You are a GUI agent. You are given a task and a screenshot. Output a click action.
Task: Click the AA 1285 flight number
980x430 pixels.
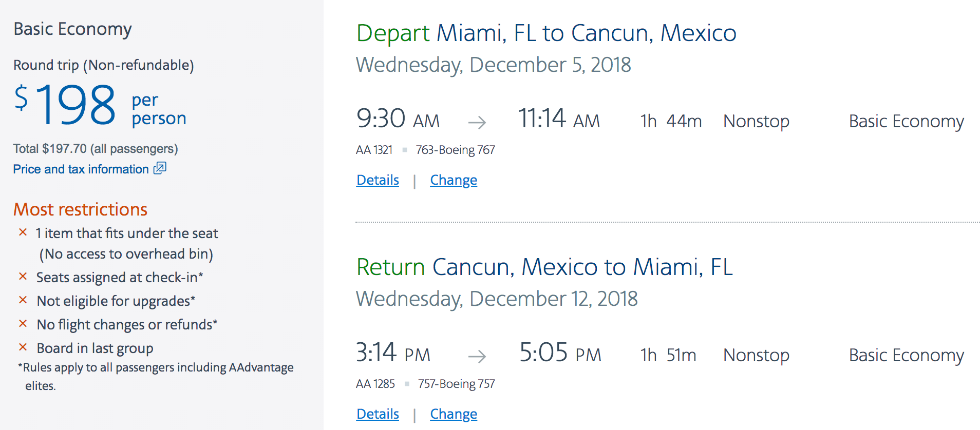click(x=375, y=384)
